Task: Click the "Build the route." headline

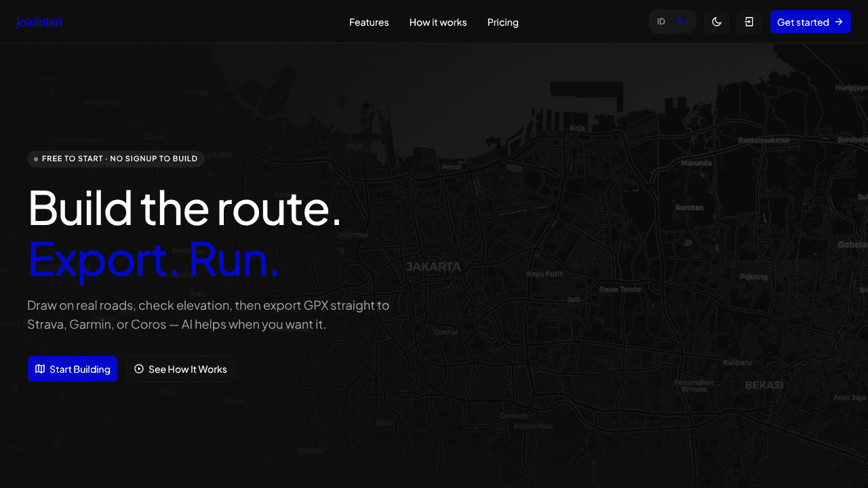Action: [x=184, y=208]
